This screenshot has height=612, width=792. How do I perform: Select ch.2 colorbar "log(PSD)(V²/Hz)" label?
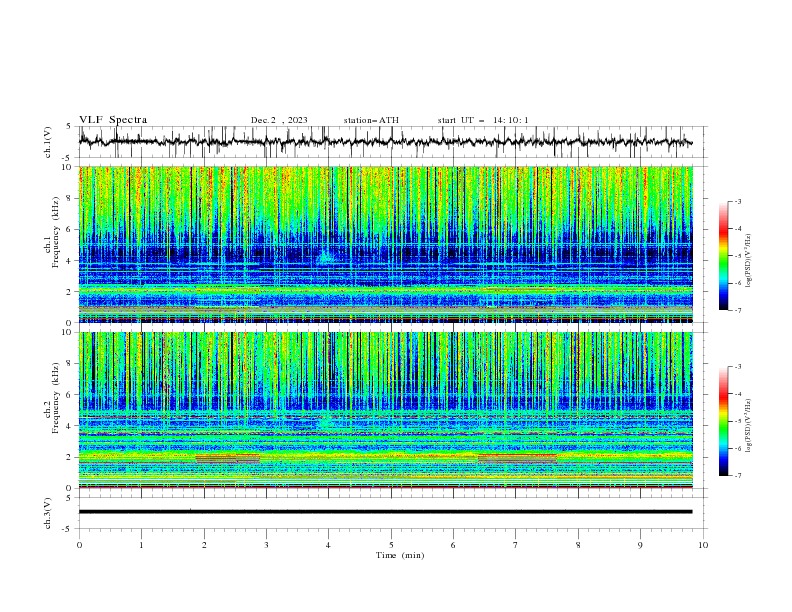(748, 425)
